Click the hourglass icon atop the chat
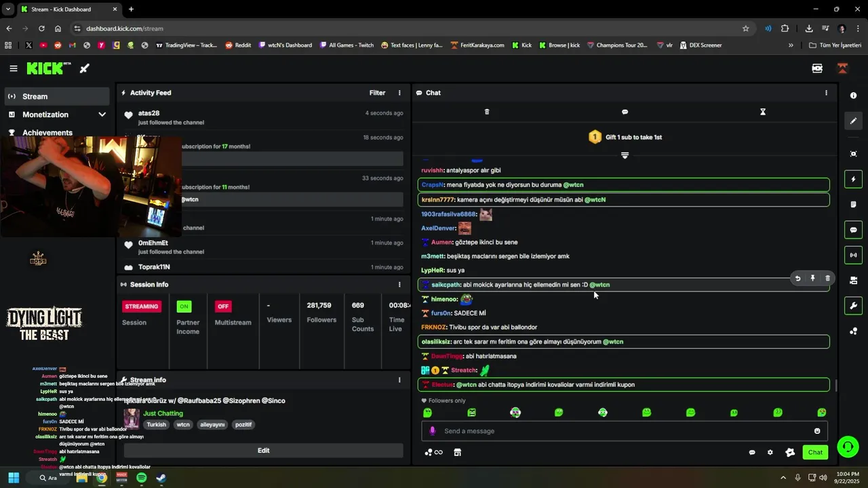This screenshot has height=488, width=868. (x=763, y=112)
